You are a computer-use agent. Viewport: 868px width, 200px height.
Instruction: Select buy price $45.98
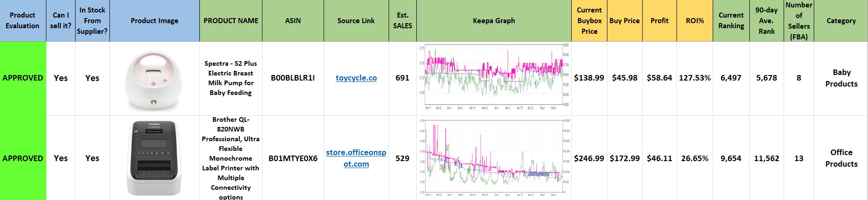click(625, 78)
